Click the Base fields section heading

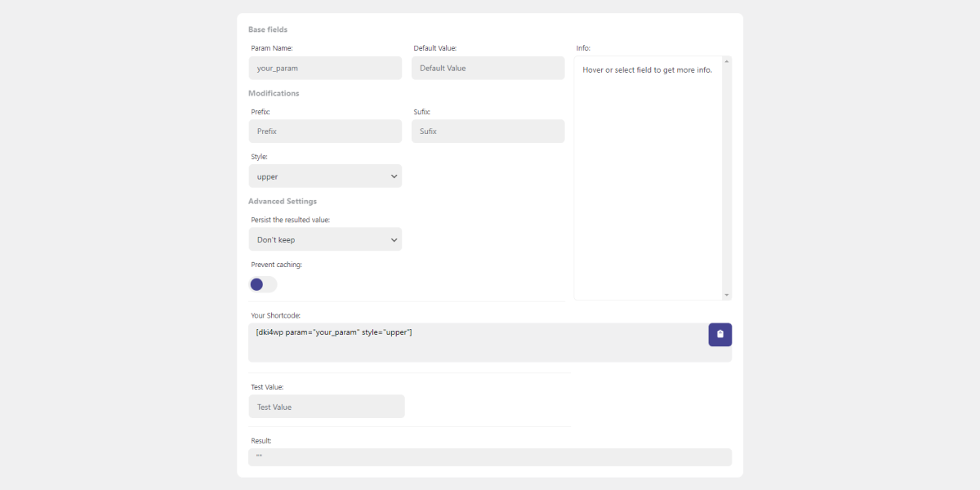pos(268,29)
